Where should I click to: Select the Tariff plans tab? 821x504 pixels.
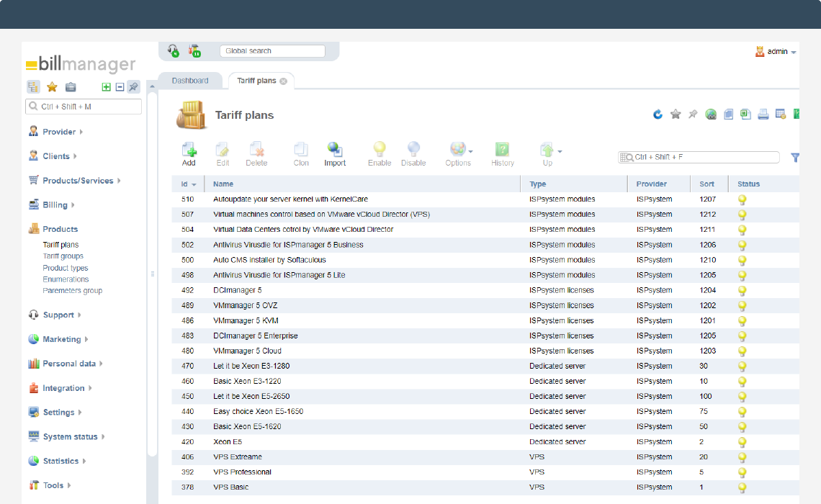tap(256, 81)
